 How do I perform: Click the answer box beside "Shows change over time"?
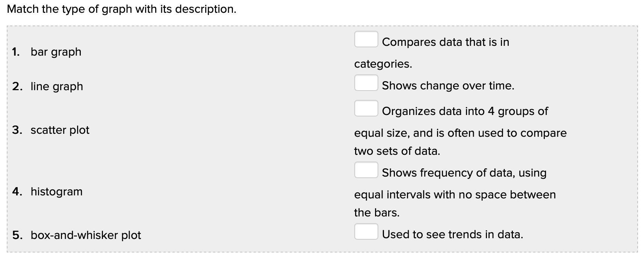pyautogui.click(x=366, y=83)
